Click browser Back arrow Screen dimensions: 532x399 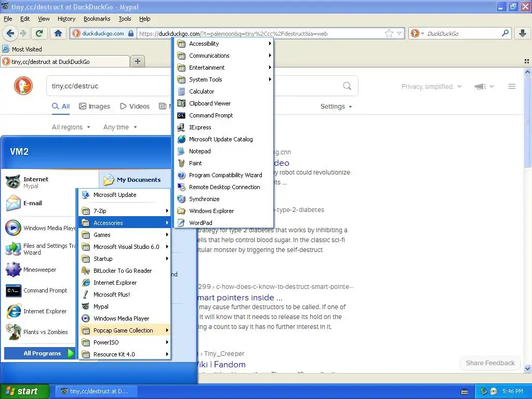pyautogui.click(x=10, y=33)
